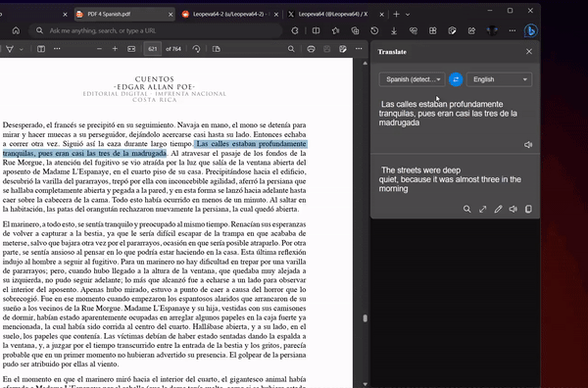Close the Leopeva64 X tab
Viewport: 588px width, 388px height.
[382, 15]
